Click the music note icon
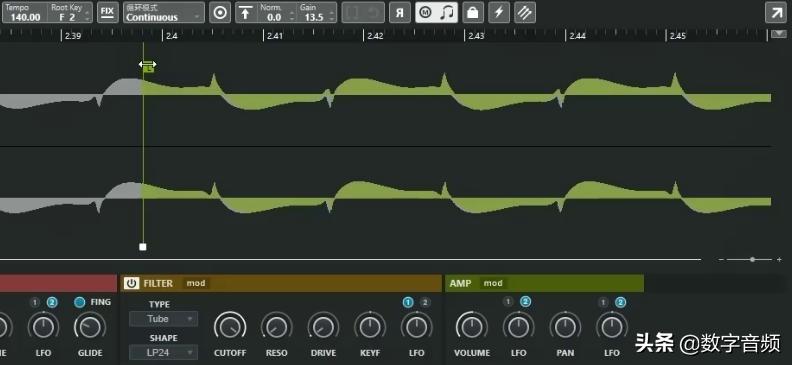Screen dimensions: 792x365 point(447,13)
